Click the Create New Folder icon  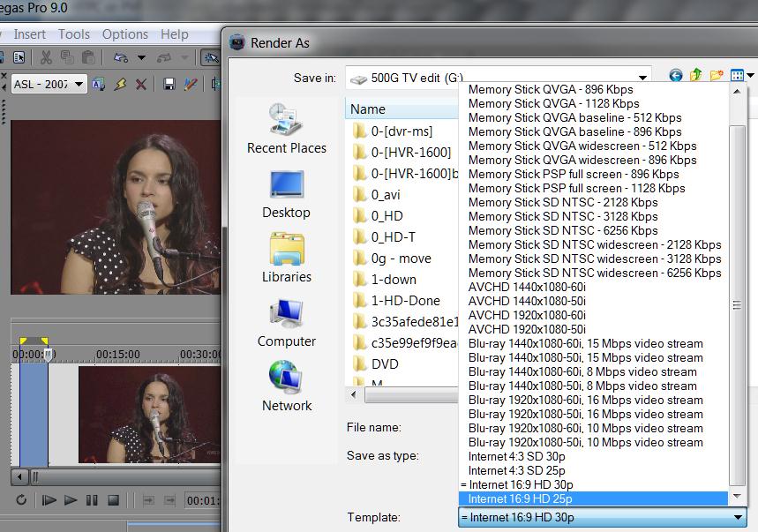717,75
